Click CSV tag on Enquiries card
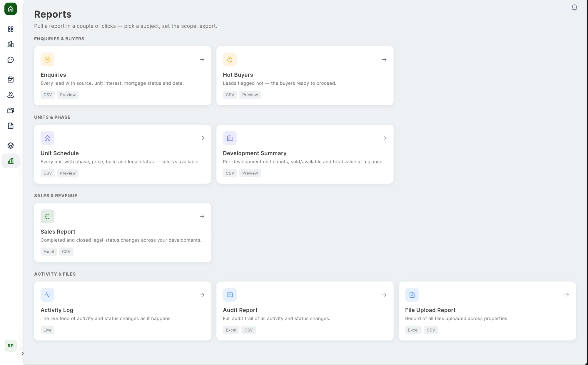Image resolution: width=588 pixels, height=365 pixels. (48, 95)
